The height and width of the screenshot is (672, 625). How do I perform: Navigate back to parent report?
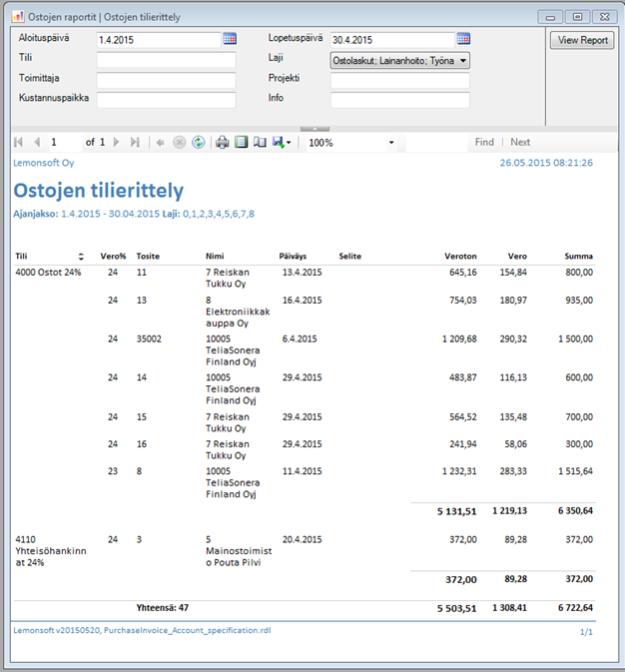coord(161,143)
